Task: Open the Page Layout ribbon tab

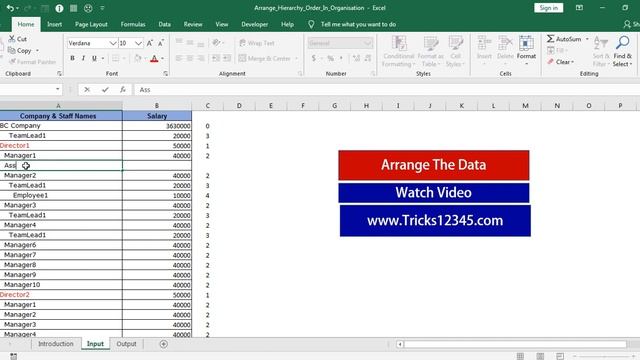Action: coord(91,24)
